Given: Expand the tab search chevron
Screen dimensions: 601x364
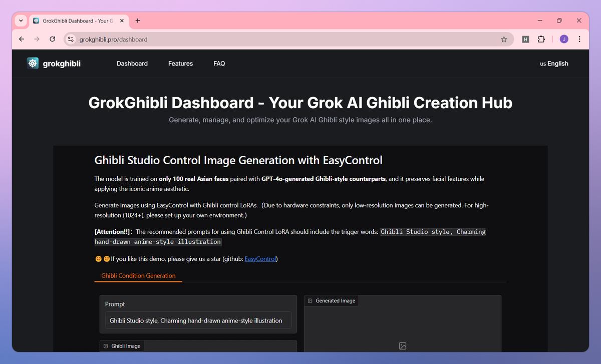Looking at the screenshot, I should tap(21, 21).
